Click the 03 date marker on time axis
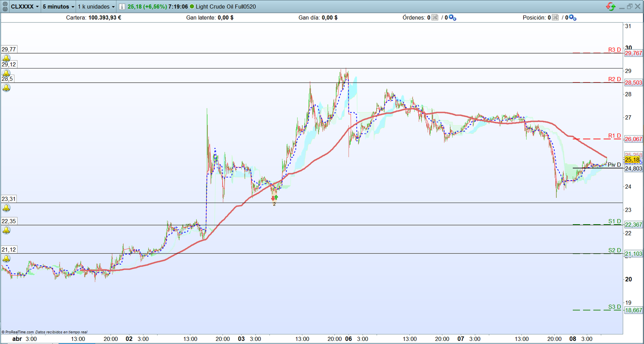 tap(241, 339)
